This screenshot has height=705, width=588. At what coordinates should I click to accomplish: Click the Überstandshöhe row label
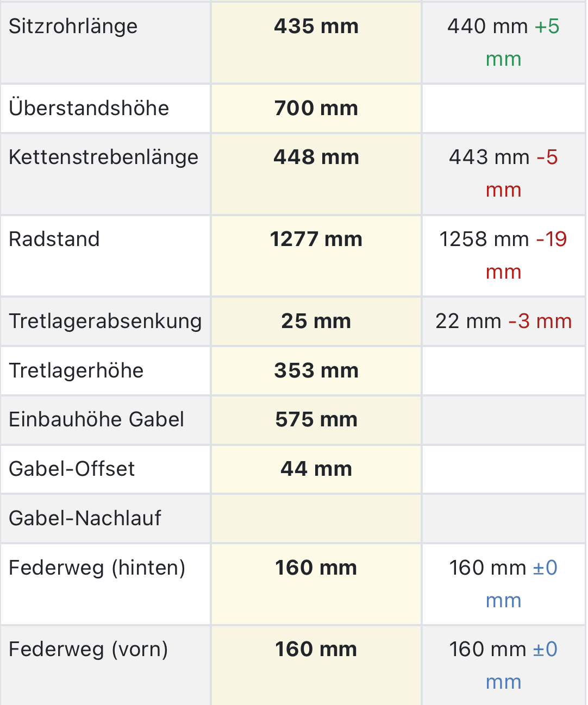tap(89, 108)
